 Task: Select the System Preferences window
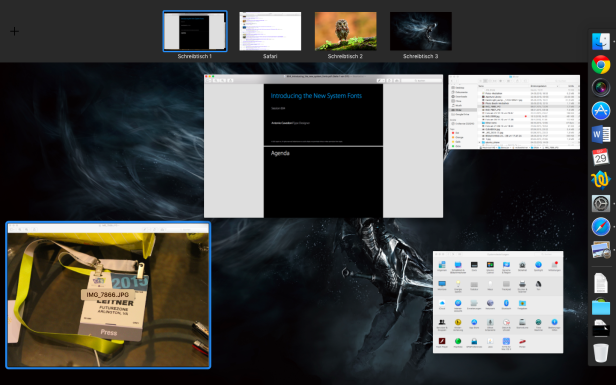point(498,302)
